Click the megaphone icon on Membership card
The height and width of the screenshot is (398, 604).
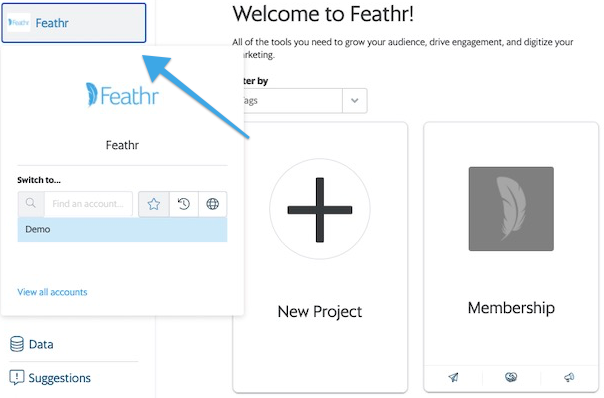click(x=569, y=377)
